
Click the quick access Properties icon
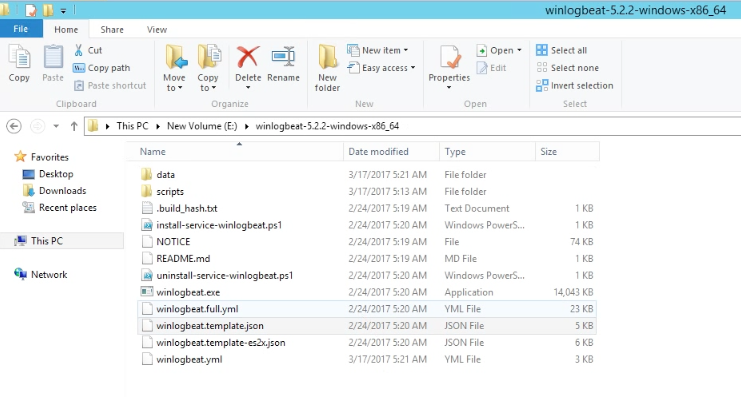click(x=31, y=9)
